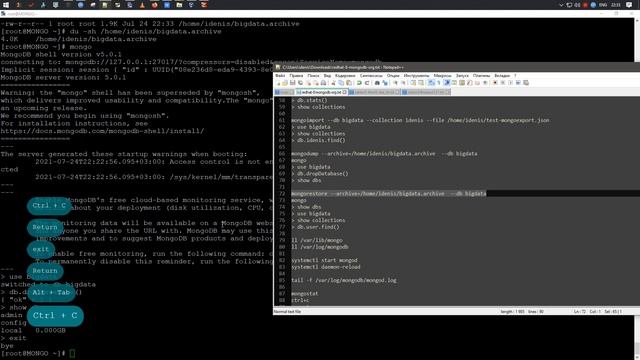Click the Replace icon in Notepad++ toolbar
The width and height of the screenshot is (640, 360).
pyautogui.click(x=385, y=83)
